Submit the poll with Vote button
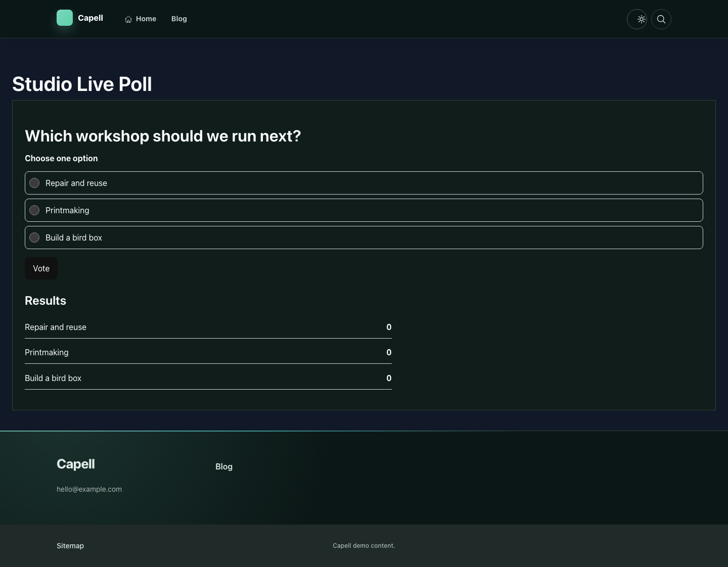Viewport: 728px width, 567px height. click(41, 268)
